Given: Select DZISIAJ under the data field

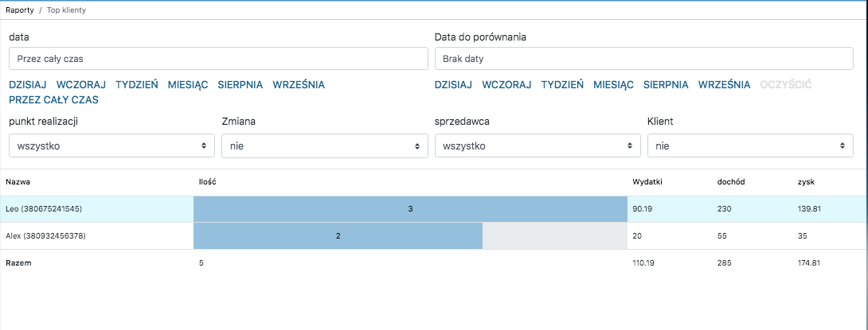Looking at the screenshot, I should point(28,84).
